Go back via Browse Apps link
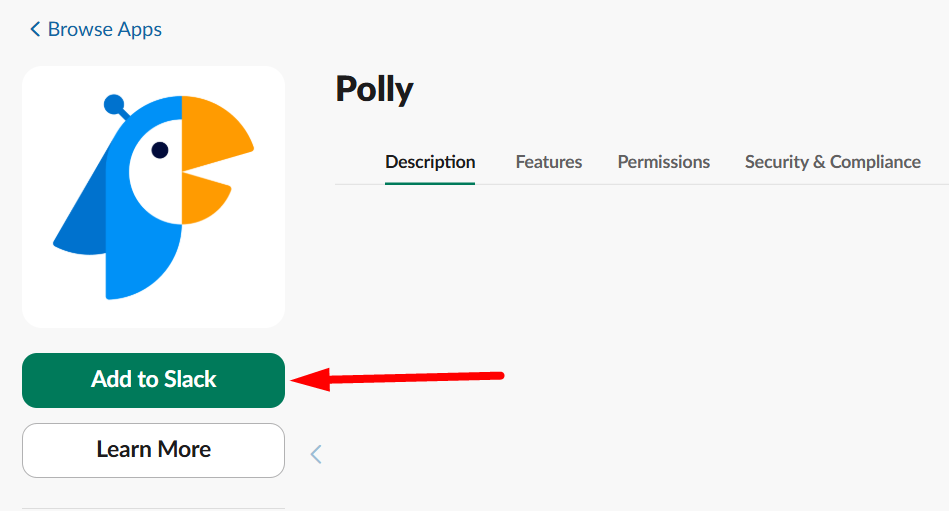 [x=104, y=30]
